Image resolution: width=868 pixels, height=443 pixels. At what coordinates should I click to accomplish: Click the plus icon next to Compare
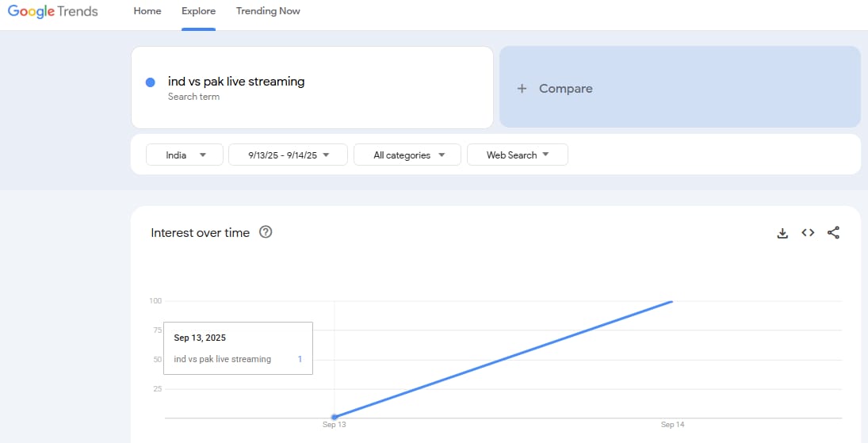[x=522, y=89]
